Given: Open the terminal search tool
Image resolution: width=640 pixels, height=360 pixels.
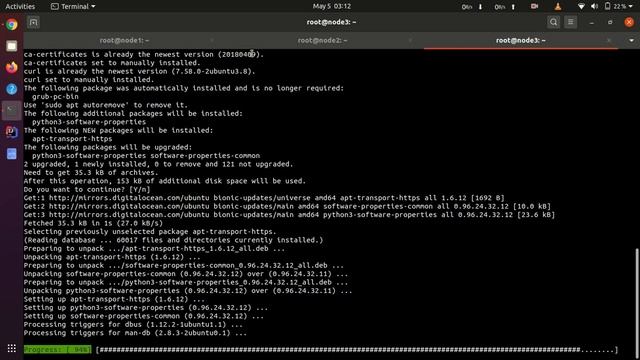Looking at the screenshot, I should pyautogui.click(x=553, y=22).
